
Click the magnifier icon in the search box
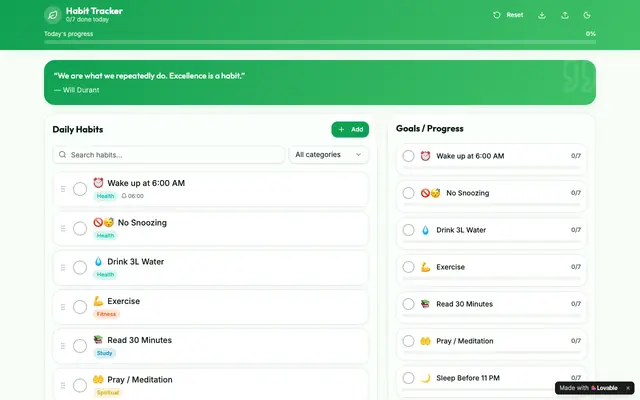point(62,155)
